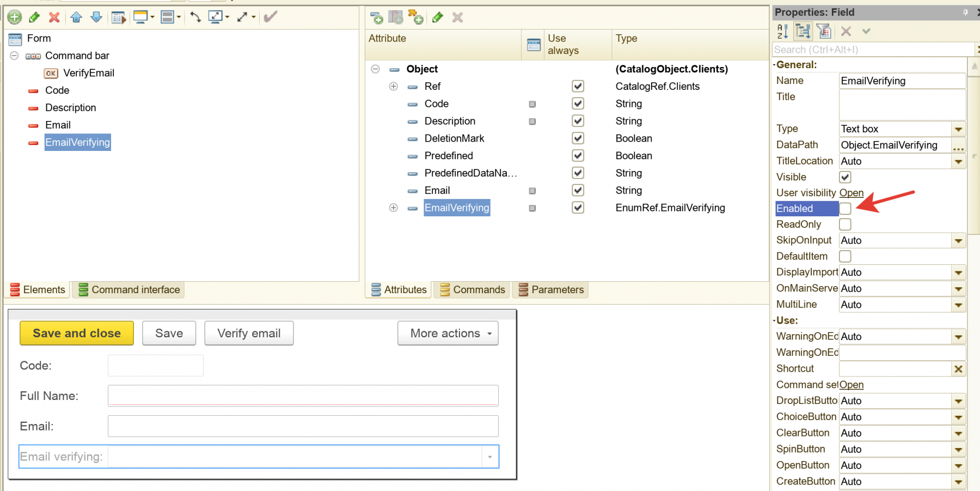The image size is (980, 491).
Task: Expand the EmailVerifying attribute node
Action: pos(393,208)
